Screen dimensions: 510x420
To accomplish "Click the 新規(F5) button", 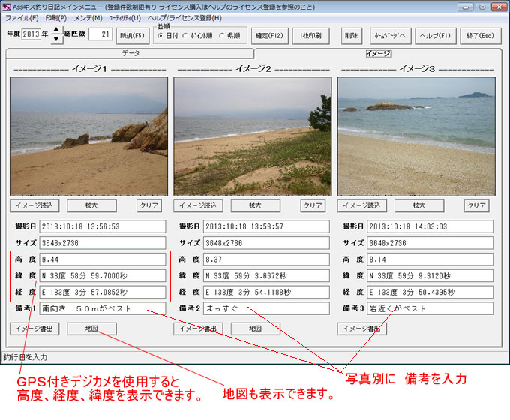I will pos(131,34).
